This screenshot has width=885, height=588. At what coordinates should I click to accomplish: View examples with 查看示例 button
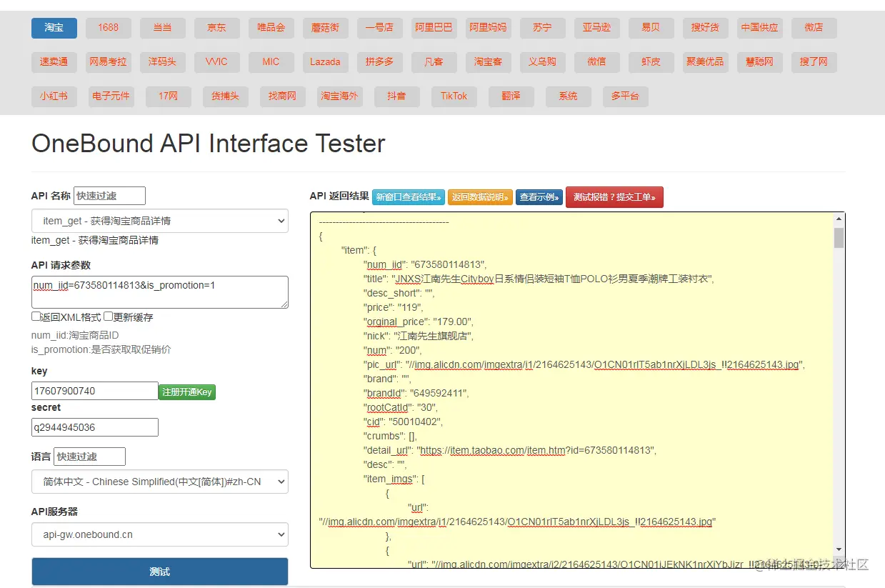click(539, 197)
